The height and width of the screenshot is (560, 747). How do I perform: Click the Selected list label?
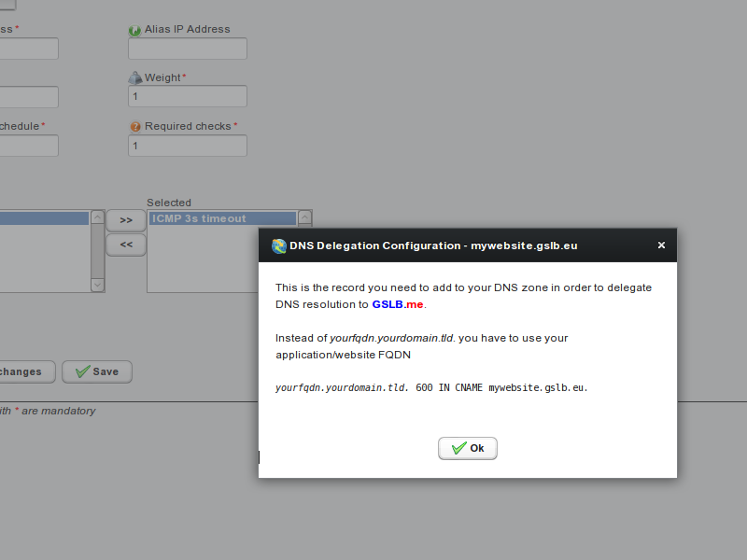pos(169,203)
